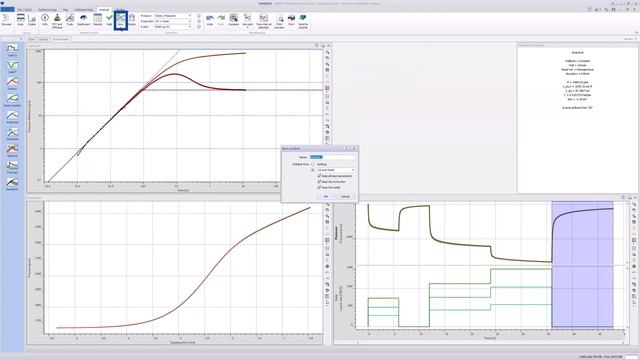
Task: Open Deconvolution from the left sidebar
Action: 12,101
